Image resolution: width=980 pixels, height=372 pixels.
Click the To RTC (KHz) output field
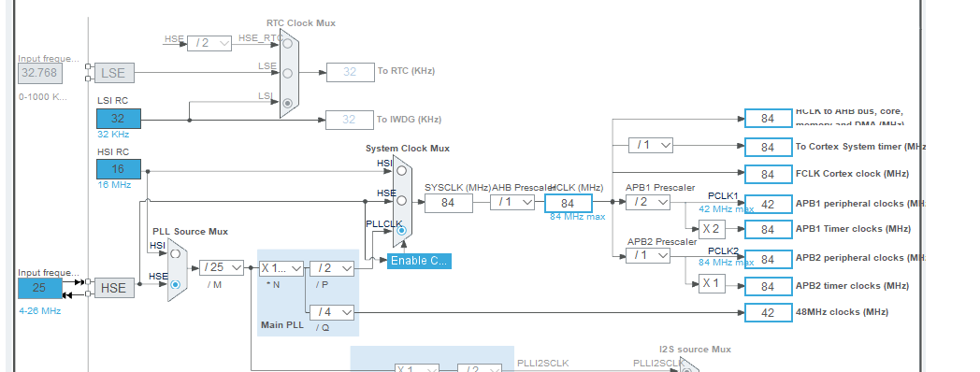pyautogui.click(x=350, y=72)
